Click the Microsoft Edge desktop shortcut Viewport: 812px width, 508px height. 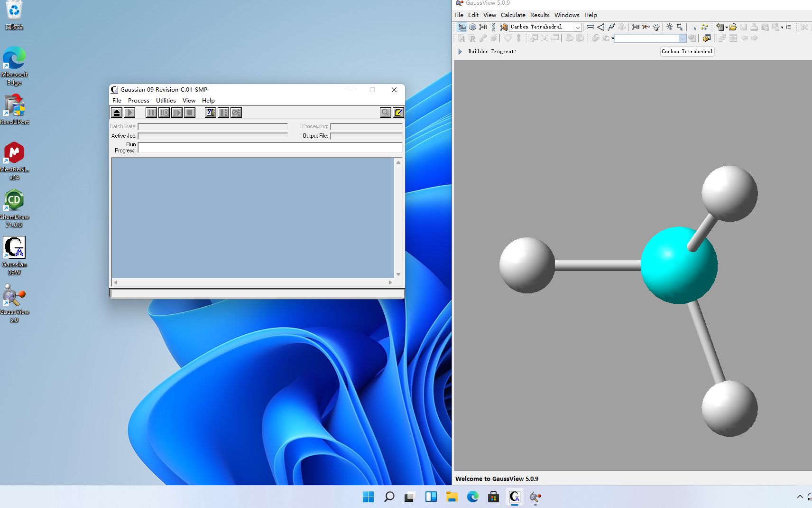click(x=14, y=66)
